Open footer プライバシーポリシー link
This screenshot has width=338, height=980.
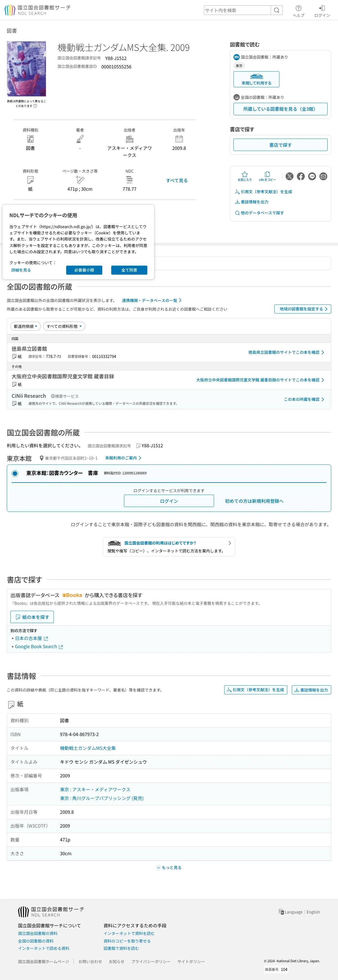pos(151,961)
